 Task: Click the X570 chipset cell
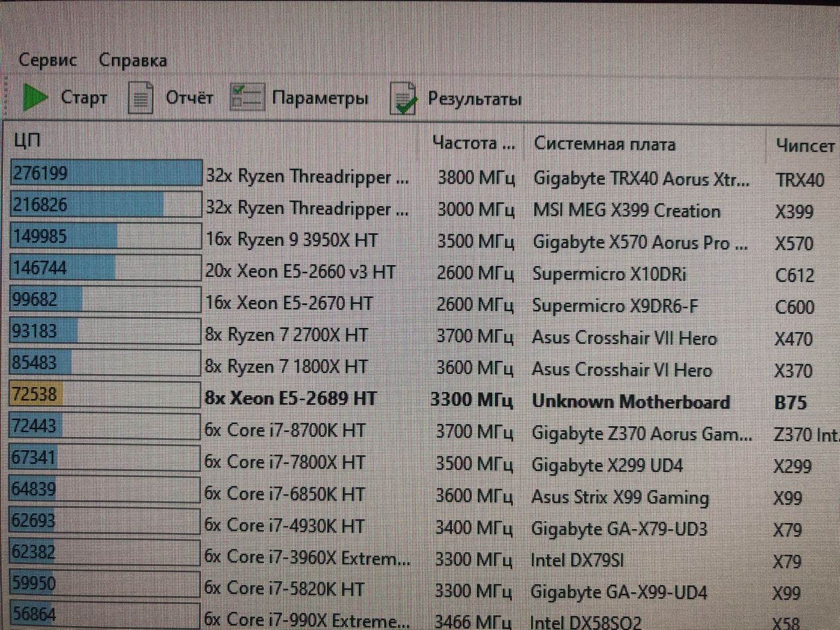pos(794,243)
